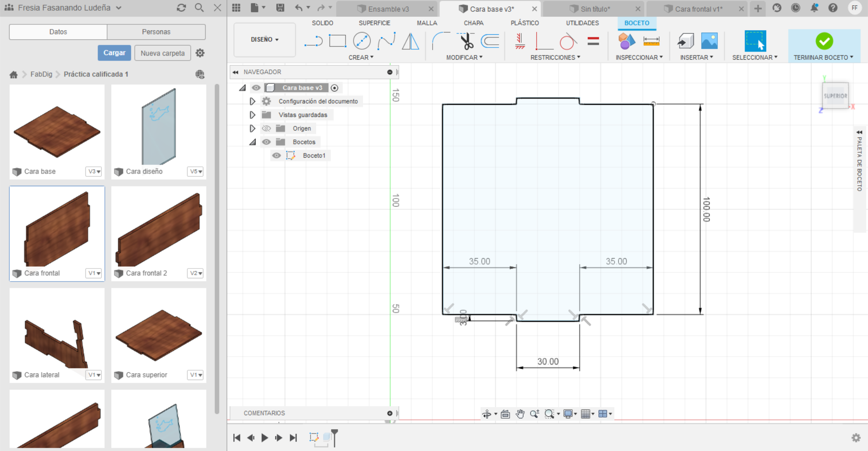868x451 pixels.
Task: Open version dropdown for Cara diseño
Action: (196, 172)
